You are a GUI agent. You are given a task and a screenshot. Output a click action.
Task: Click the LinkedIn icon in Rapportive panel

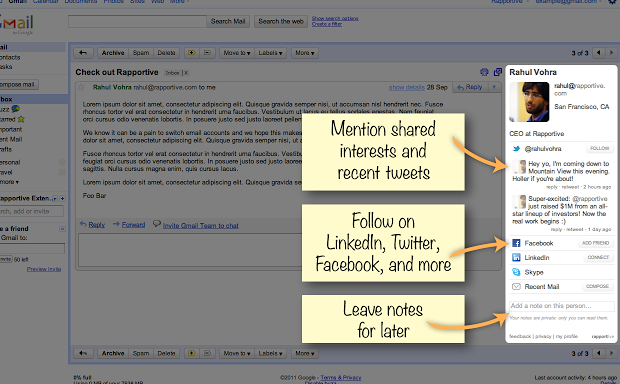click(x=516, y=257)
